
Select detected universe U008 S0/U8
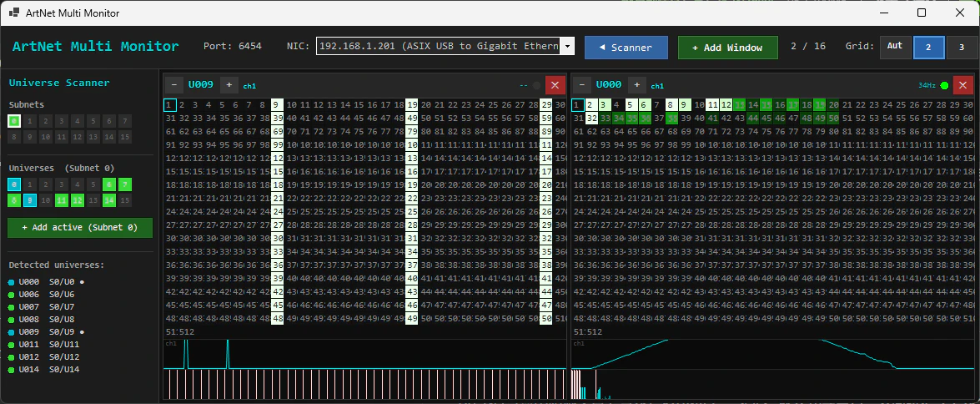pyautogui.click(x=41, y=320)
